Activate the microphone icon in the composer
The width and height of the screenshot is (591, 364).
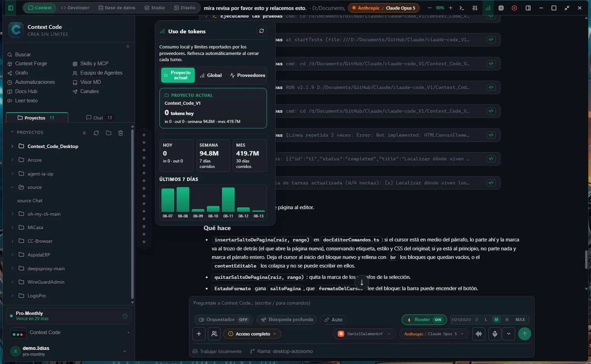[495, 334]
